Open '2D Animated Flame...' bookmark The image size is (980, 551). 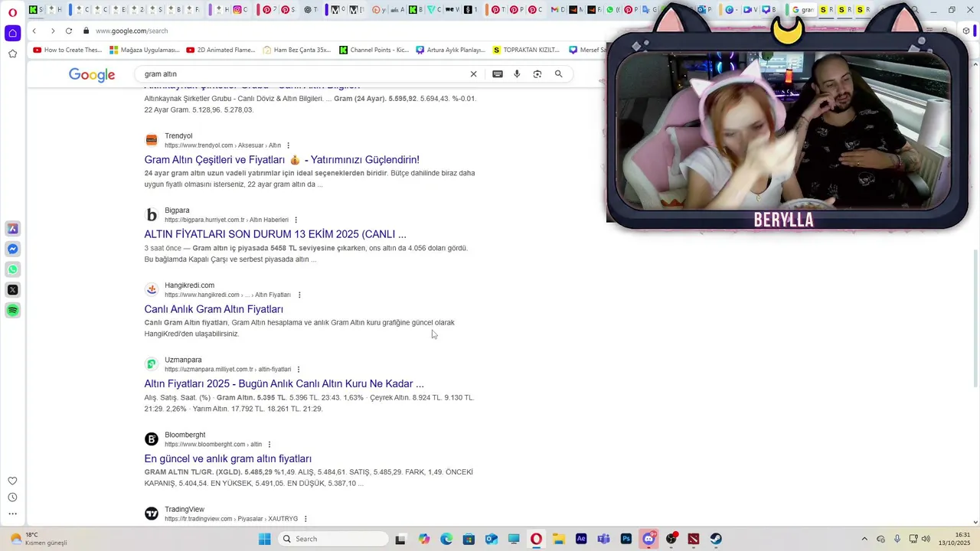pyautogui.click(x=220, y=50)
